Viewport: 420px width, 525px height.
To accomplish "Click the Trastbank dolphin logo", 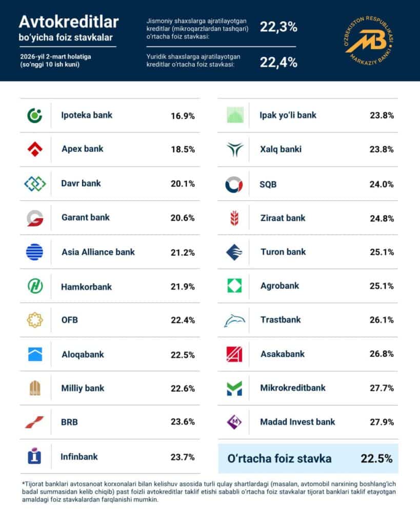I will tap(234, 320).
